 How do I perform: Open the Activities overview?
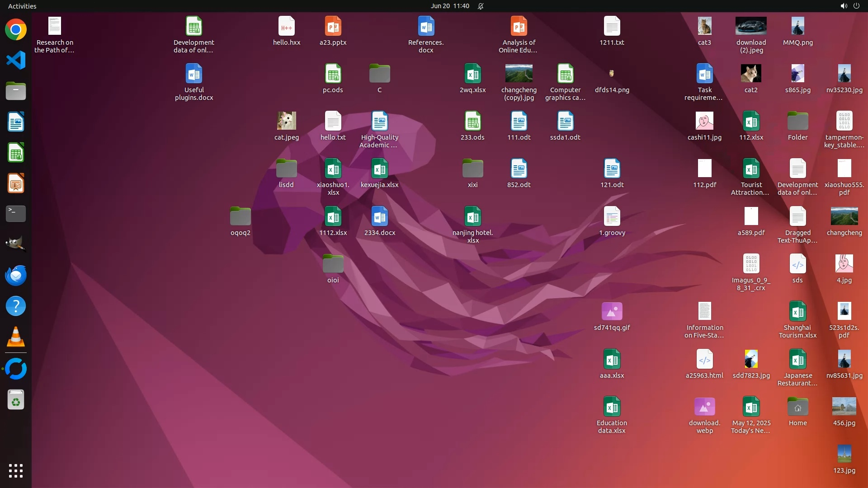click(x=22, y=6)
